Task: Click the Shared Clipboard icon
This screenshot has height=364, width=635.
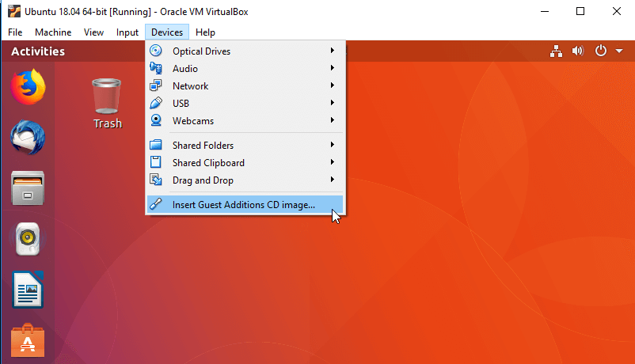Action: (156, 162)
